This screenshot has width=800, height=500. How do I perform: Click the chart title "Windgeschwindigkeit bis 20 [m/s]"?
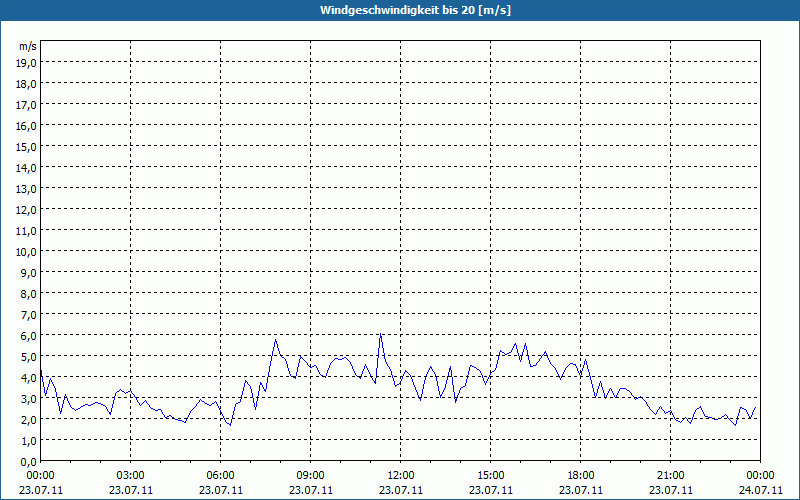[415, 10]
